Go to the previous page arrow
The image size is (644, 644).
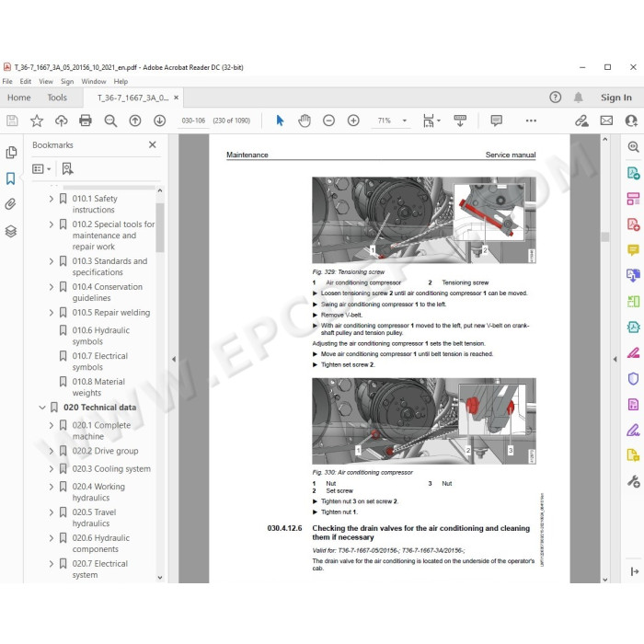tap(135, 121)
